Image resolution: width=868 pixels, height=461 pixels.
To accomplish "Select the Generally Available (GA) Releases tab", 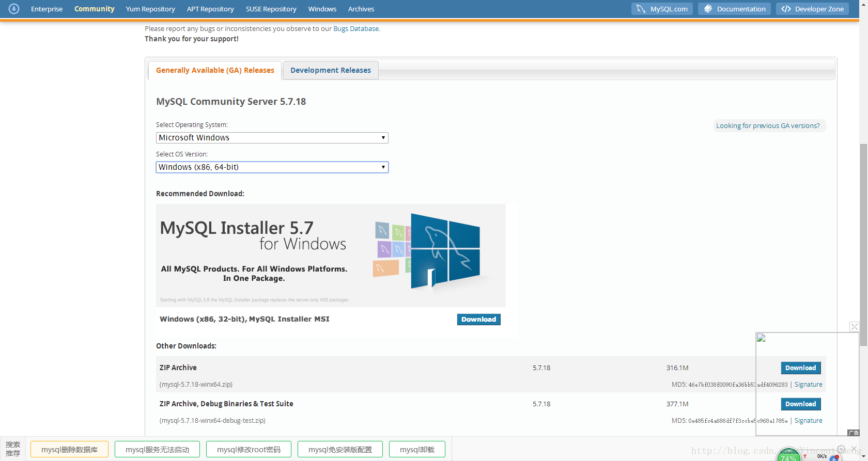I will (215, 70).
